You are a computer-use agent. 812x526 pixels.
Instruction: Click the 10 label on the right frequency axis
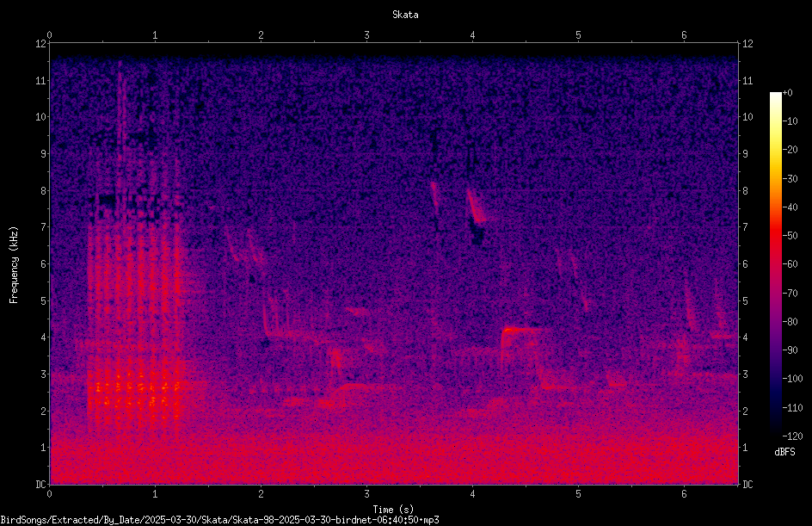747,117
